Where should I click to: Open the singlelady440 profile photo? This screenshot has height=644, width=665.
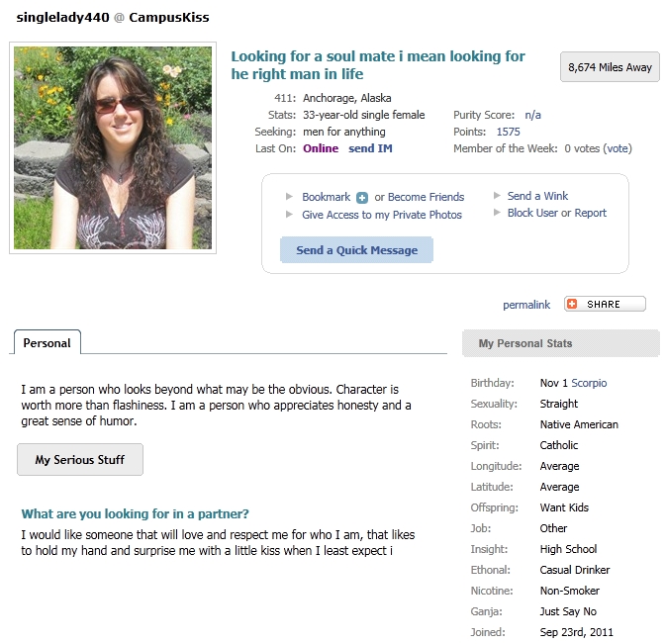pos(113,147)
